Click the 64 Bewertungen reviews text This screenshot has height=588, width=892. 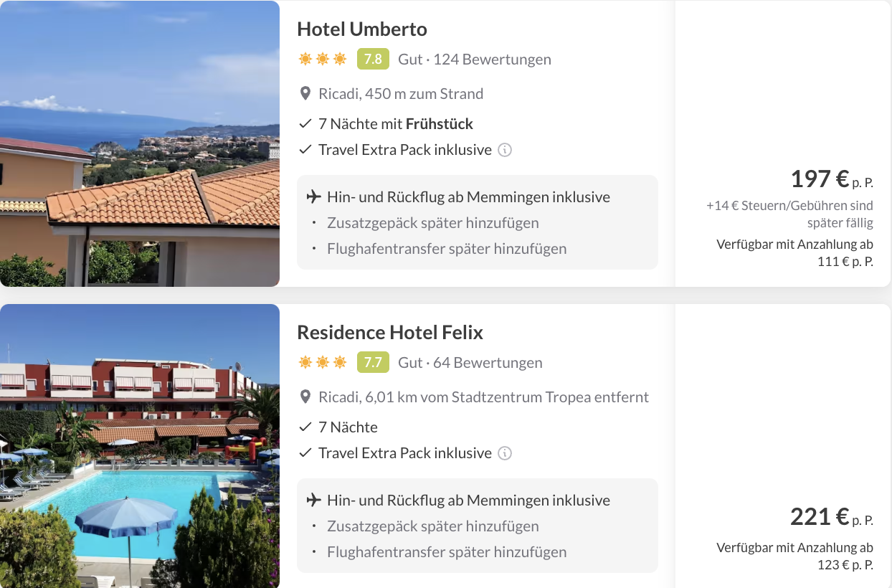pos(487,363)
